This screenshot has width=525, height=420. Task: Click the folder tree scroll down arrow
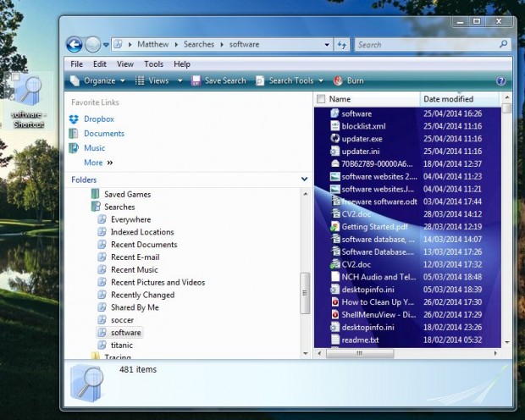point(306,353)
